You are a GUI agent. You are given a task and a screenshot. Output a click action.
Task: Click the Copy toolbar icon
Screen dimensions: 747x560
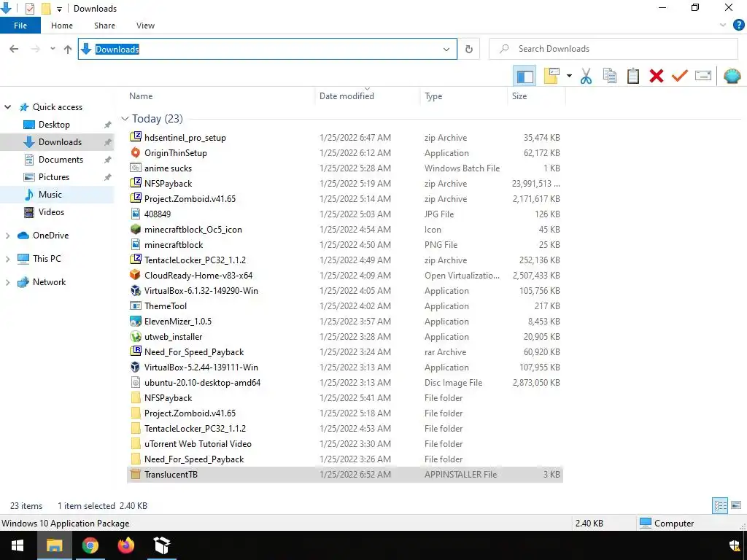coord(609,76)
